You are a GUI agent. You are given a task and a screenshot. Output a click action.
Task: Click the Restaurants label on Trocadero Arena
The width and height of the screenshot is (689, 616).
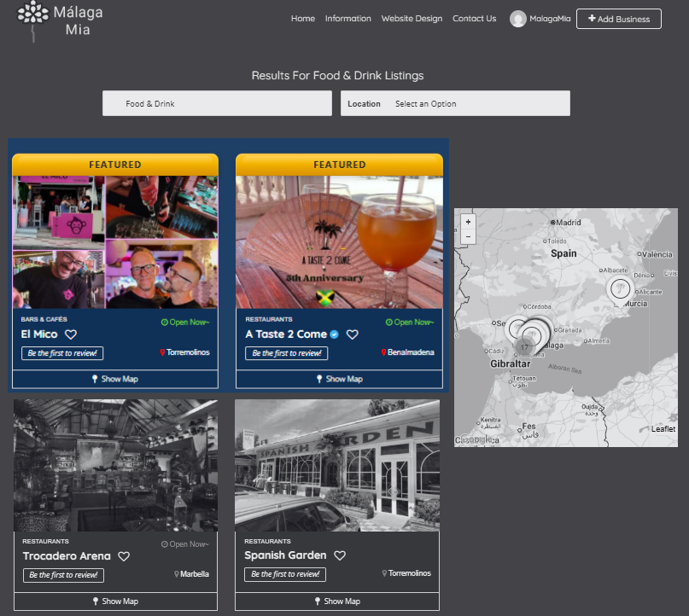(46, 542)
